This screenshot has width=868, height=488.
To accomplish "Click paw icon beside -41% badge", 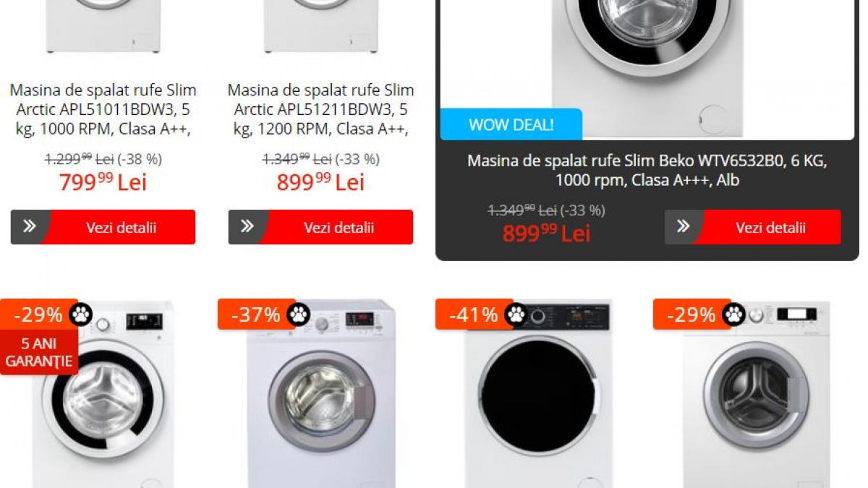I will tap(516, 314).
